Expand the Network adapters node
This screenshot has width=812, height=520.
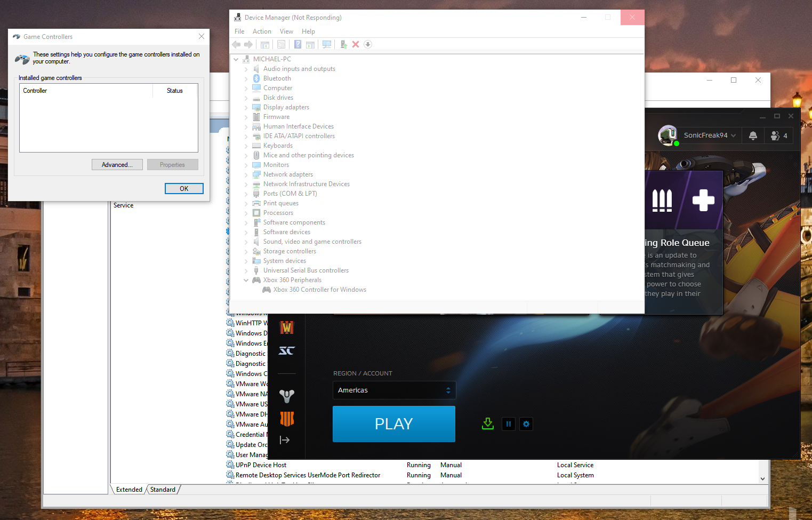pyautogui.click(x=246, y=174)
